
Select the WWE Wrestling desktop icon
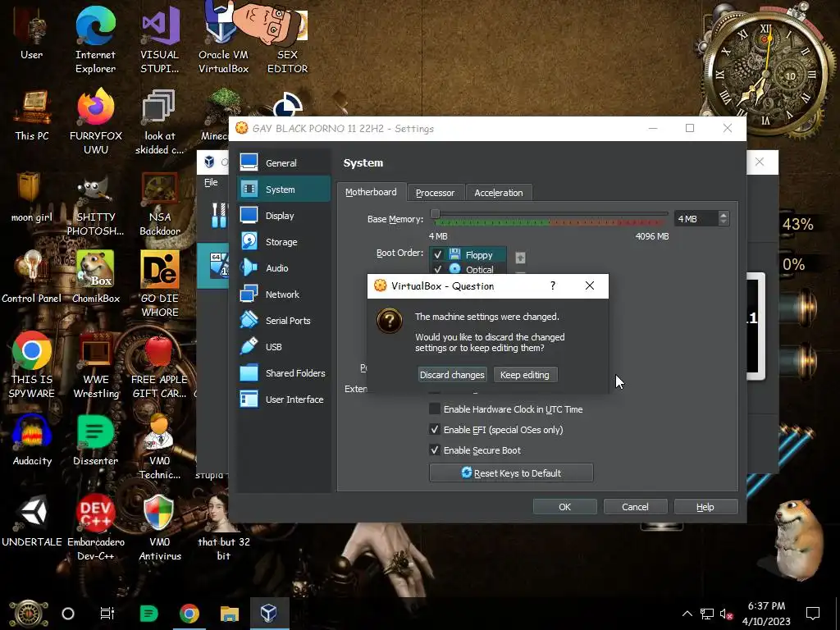pos(95,365)
